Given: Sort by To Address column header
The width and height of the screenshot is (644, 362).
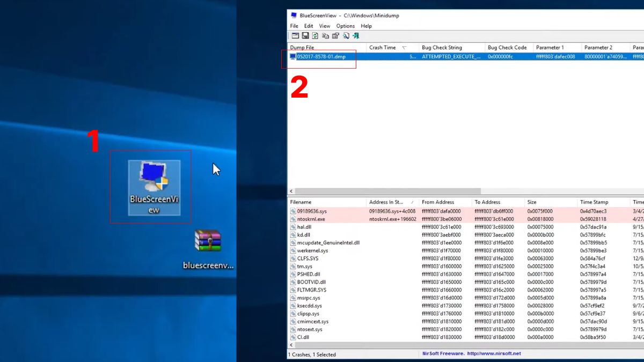Looking at the screenshot, I should 497,202.
